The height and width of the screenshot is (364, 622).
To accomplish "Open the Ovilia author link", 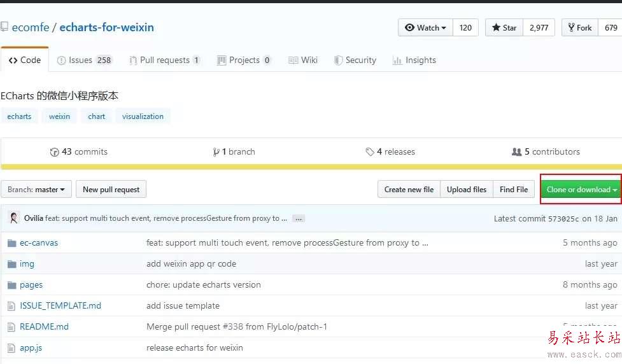I will (33, 218).
